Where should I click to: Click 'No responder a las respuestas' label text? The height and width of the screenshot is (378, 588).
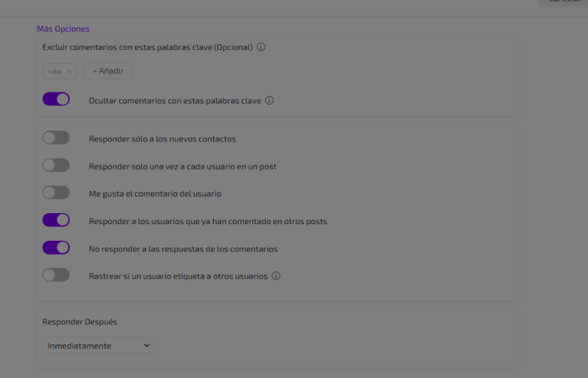point(183,249)
